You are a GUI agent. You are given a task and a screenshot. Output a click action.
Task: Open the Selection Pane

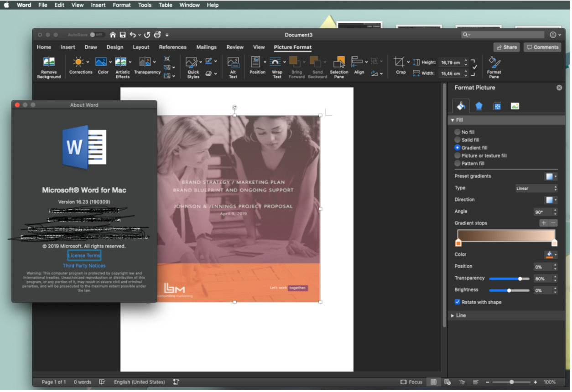(x=339, y=63)
